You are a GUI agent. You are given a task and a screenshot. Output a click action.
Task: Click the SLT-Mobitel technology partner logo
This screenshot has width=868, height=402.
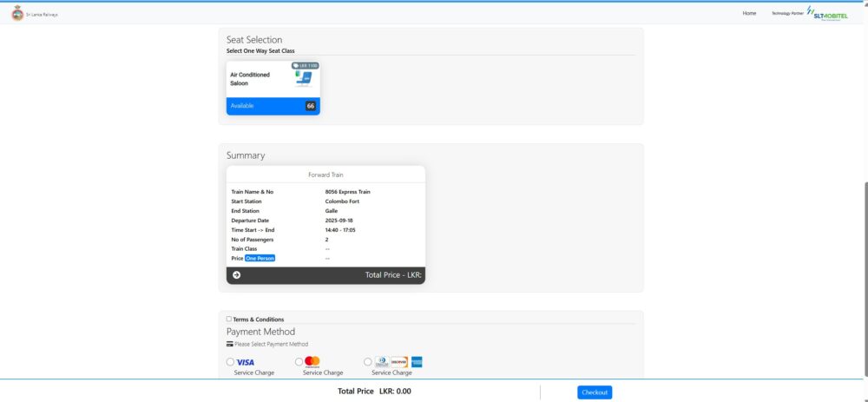[827, 13]
